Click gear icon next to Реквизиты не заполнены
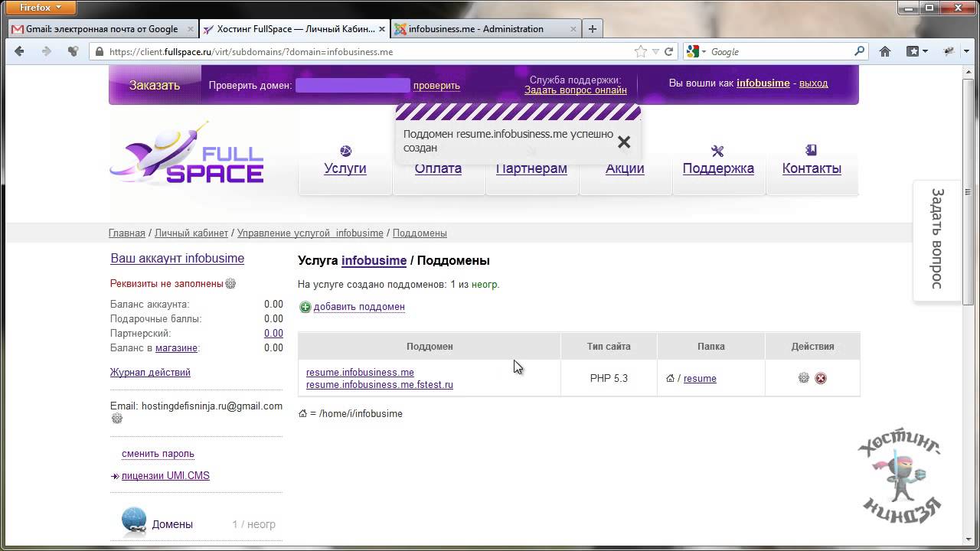The width and height of the screenshot is (980, 551). point(230,284)
